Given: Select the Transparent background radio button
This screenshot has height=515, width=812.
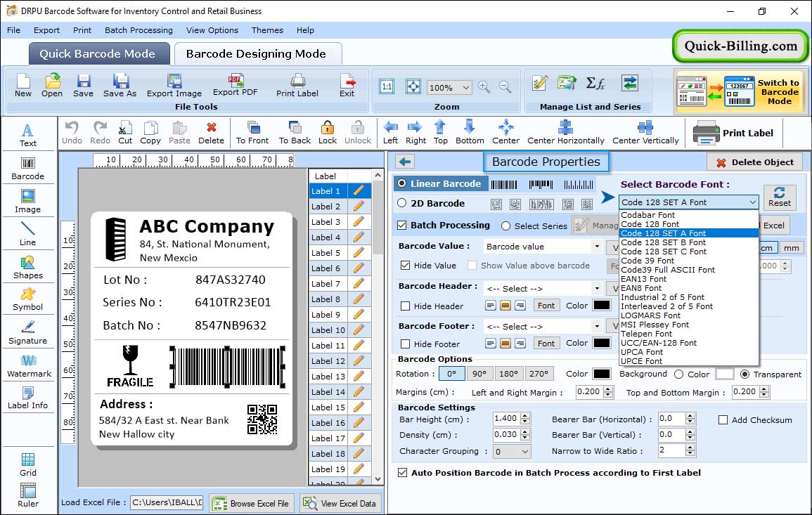Looking at the screenshot, I should (745, 374).
